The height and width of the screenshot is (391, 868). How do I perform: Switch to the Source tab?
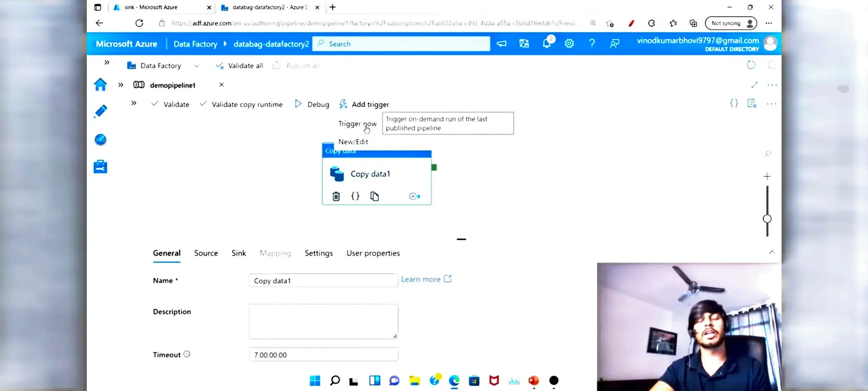[206, 253]
